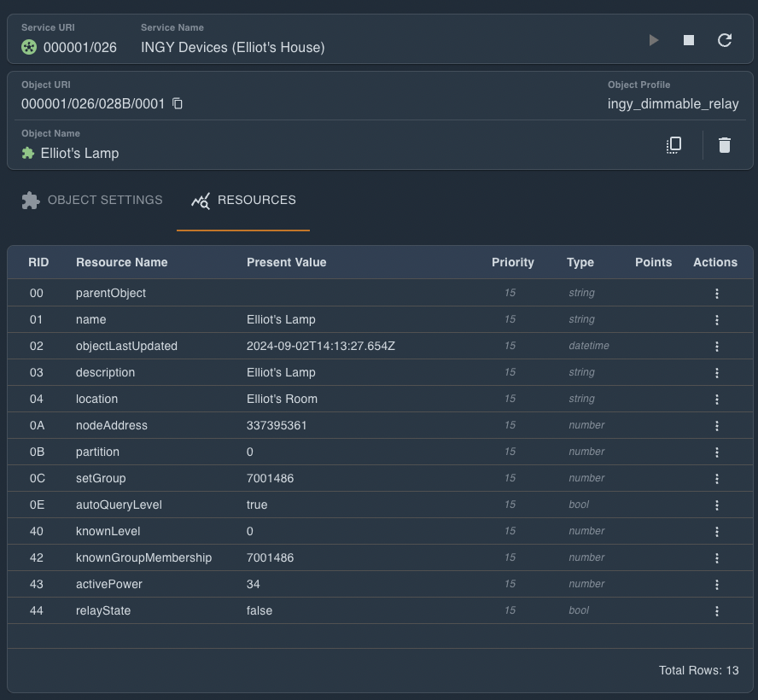Select the Resources tab
Image resolution: width=758 pixels, height=700 pixels.
click(243, 201)
